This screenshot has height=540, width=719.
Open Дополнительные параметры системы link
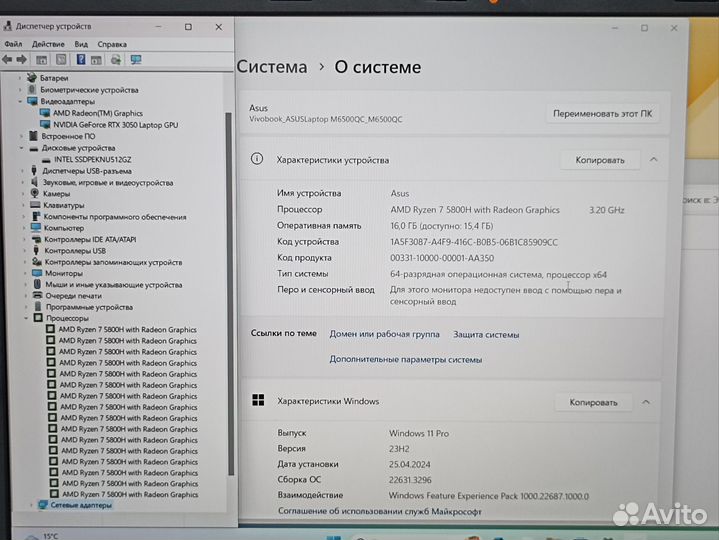pyautogui.click(x=405, y=359)
